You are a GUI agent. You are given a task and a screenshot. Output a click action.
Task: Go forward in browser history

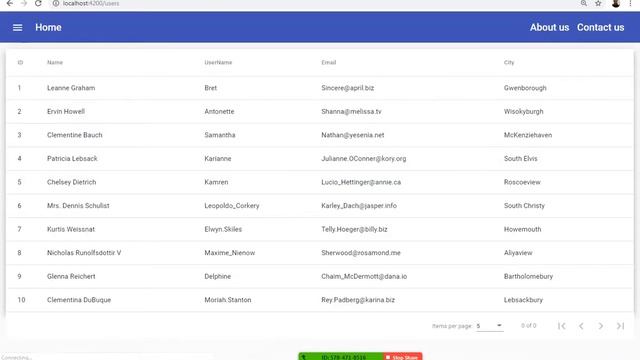click(x=24, y=3)
